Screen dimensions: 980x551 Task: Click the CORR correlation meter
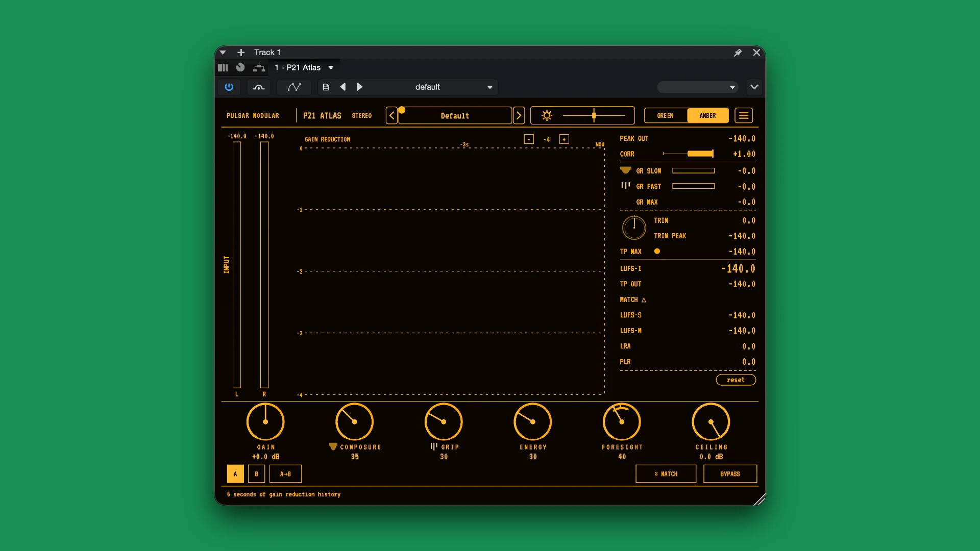(x=688, y=154)
